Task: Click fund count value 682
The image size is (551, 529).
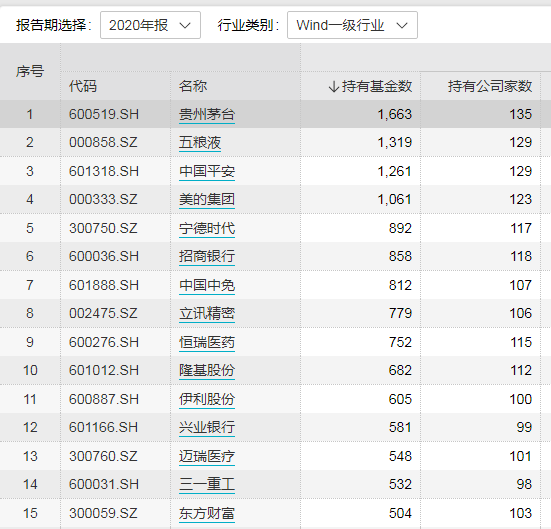Action: pyautogui.click(x=400, y=370)
